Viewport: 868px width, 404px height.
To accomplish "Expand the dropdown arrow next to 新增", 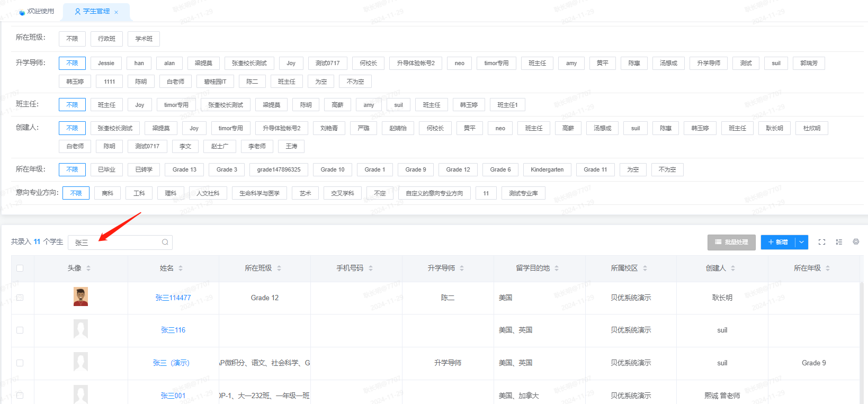I will (802, 242).
